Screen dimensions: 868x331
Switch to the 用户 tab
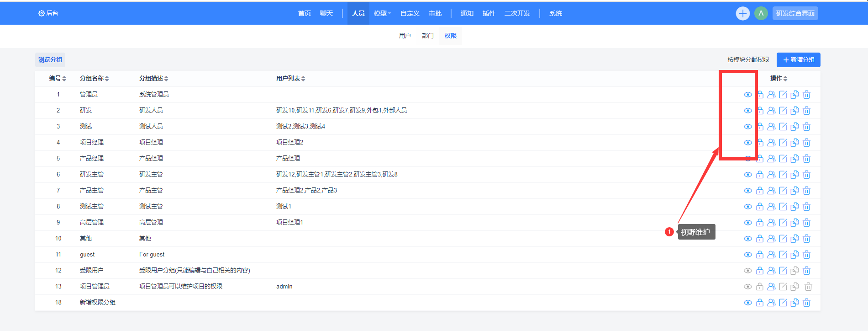pyautogui.click(x=405, y=36)
